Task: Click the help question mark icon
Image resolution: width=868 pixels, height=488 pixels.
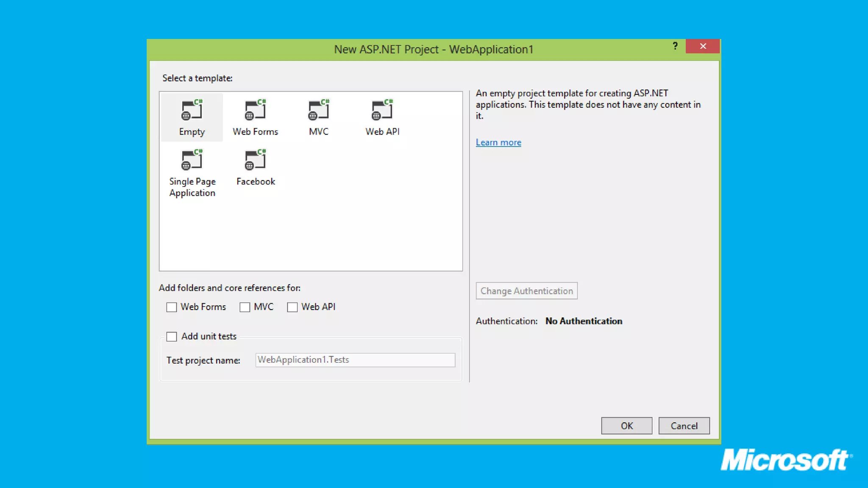Action: pos(675,46)
